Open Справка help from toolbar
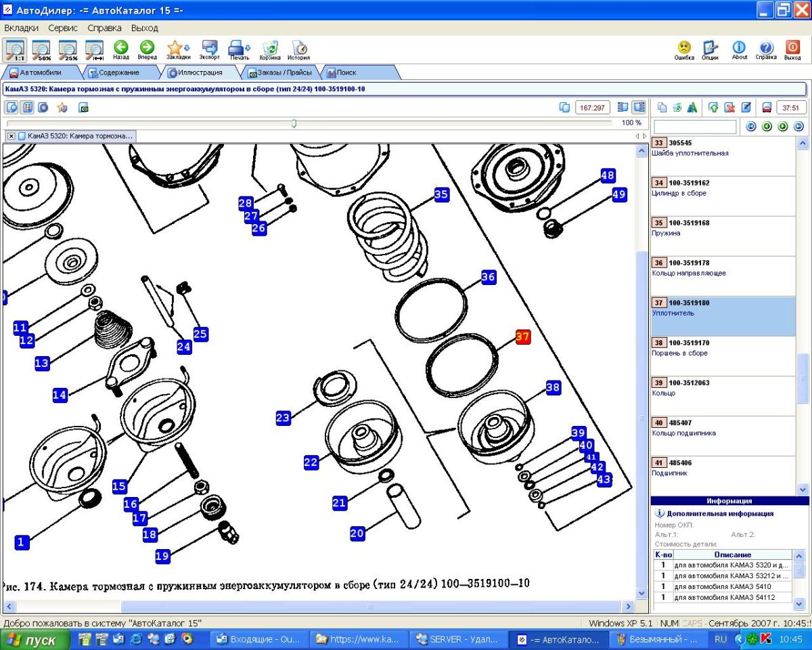 [x=766, y=49]
